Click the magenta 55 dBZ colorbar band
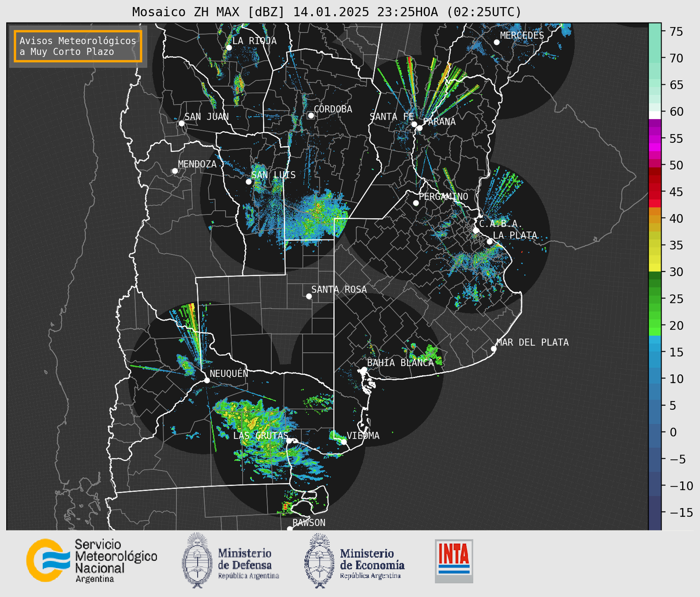Viewport: 700px width, 597px height. coord(655,138)
